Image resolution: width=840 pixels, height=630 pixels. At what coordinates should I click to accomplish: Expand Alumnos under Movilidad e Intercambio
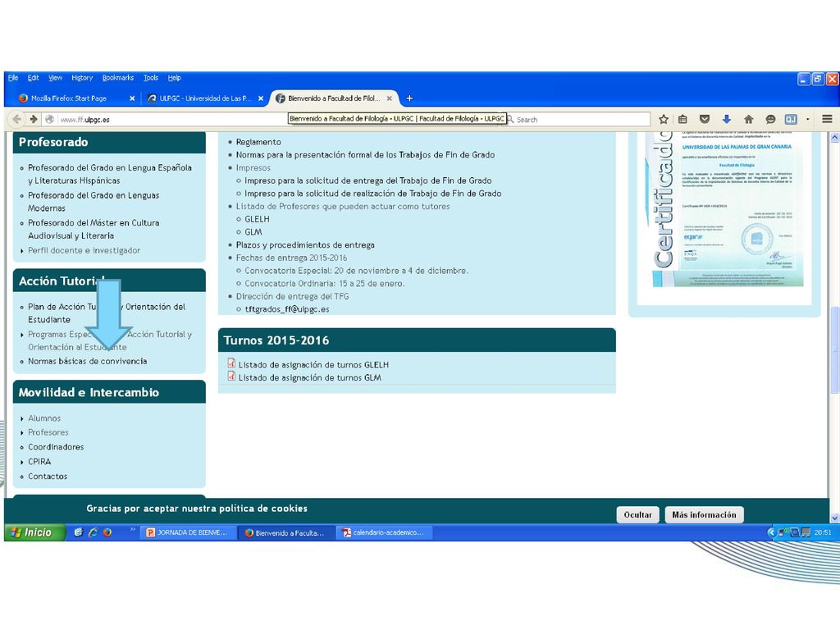click(x=44, y=418)
